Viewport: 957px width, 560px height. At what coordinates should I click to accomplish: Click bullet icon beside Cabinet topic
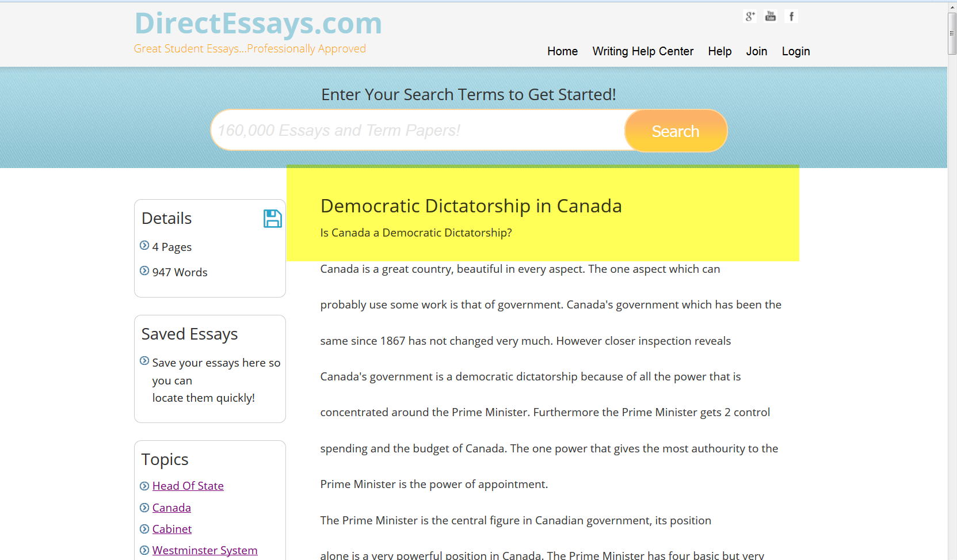144,529
